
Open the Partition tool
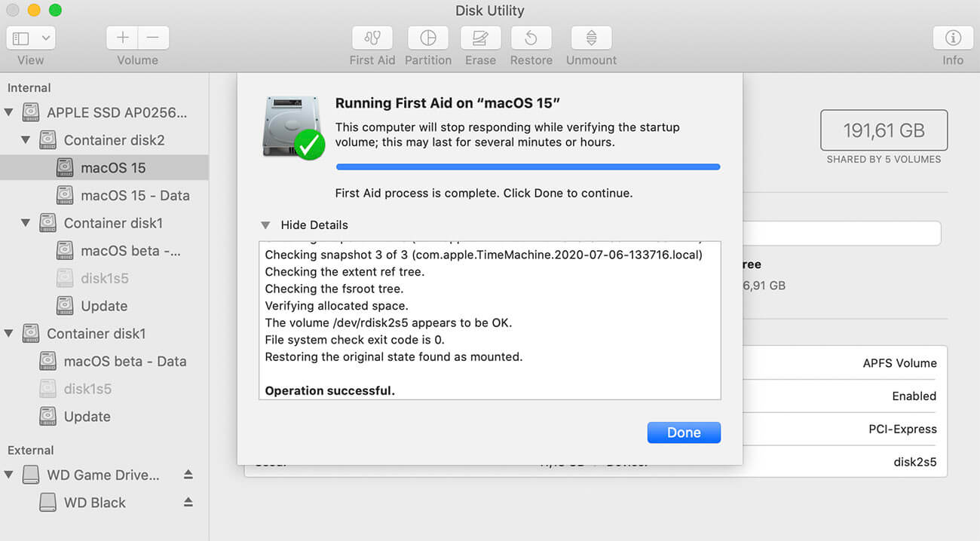[428, 38]
